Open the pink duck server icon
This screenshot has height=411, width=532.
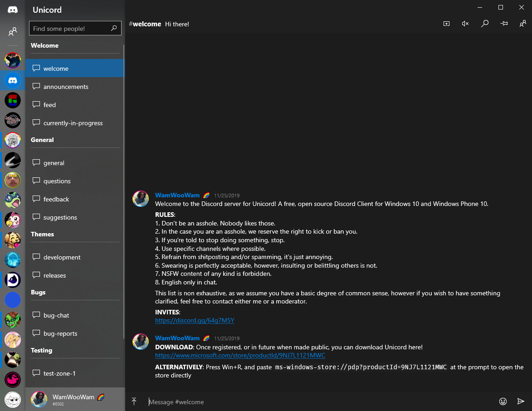(x=13, y=380)
